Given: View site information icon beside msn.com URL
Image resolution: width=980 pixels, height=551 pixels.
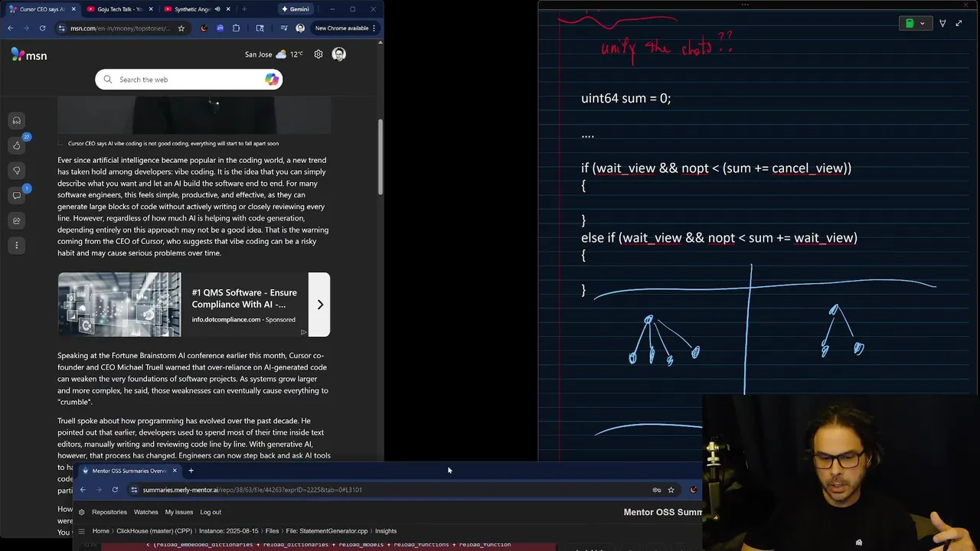Looking at the screenshot, I should [x=61, y=28].
